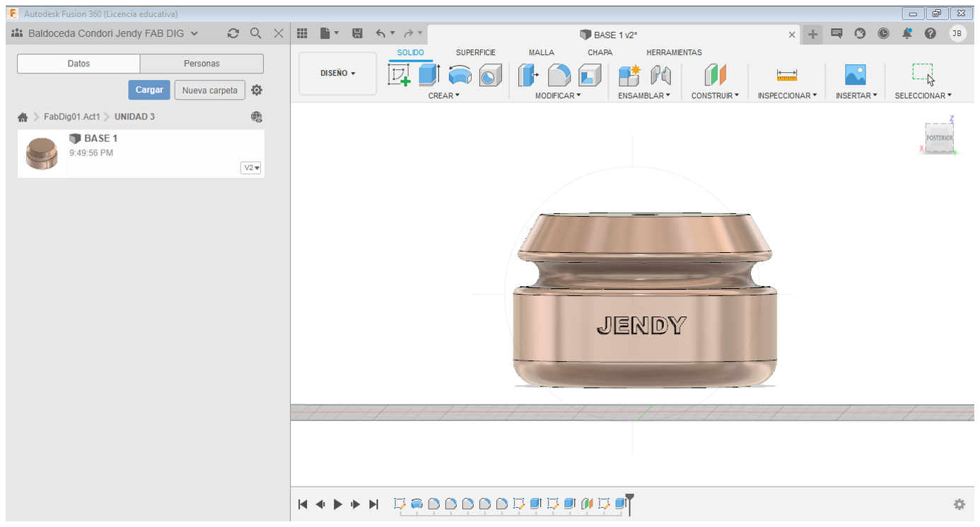Expand the MODIFICAR menu

pos(558,95)
